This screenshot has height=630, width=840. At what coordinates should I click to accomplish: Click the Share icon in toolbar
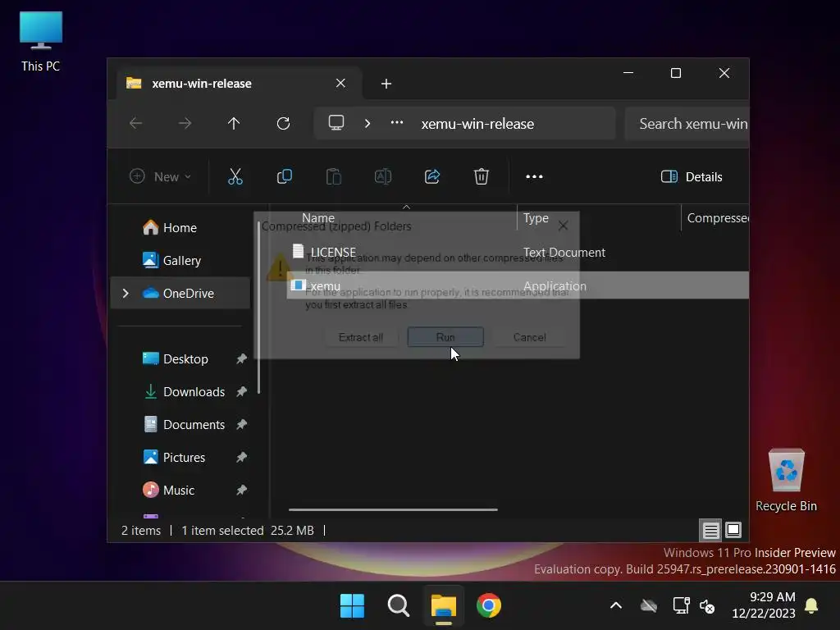431,177
